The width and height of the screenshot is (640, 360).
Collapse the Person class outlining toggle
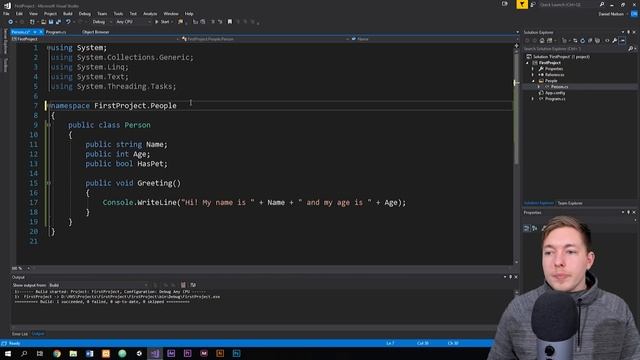click(48, 125)
